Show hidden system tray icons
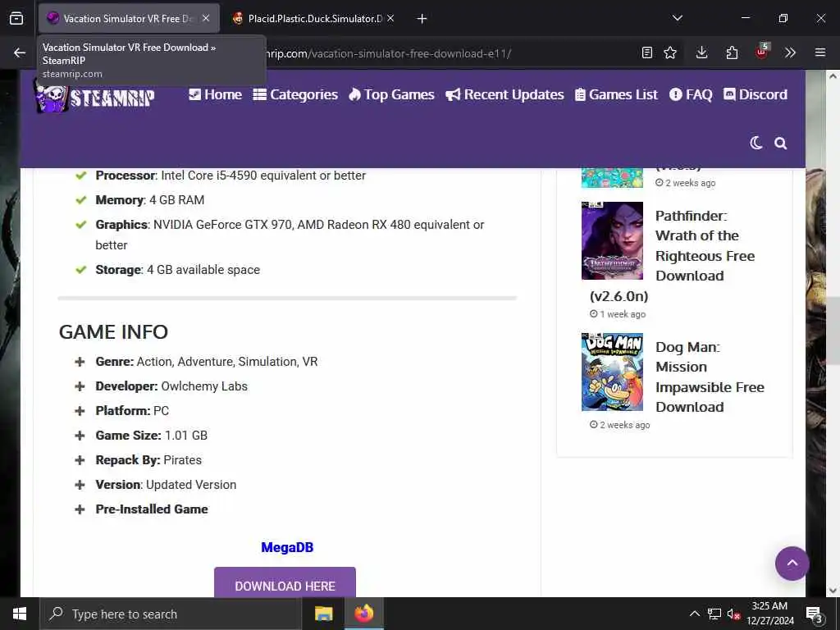Image resolution: width=840 pixels, height=630 pixels. tap(694, 614)
